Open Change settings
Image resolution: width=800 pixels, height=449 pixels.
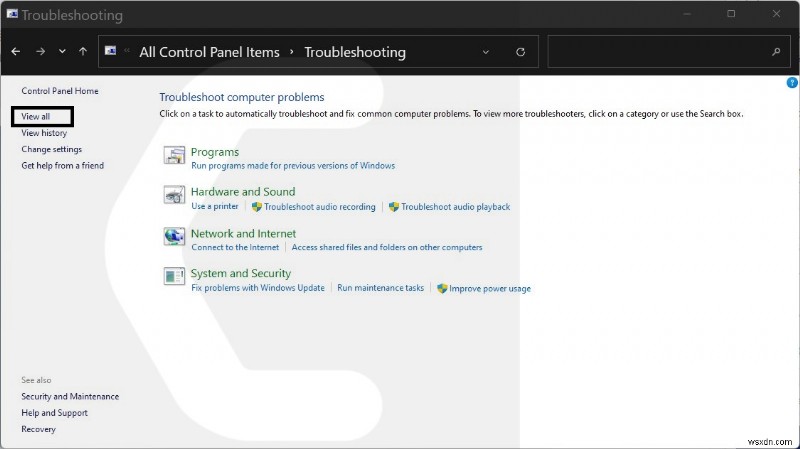tap(52, 149)
